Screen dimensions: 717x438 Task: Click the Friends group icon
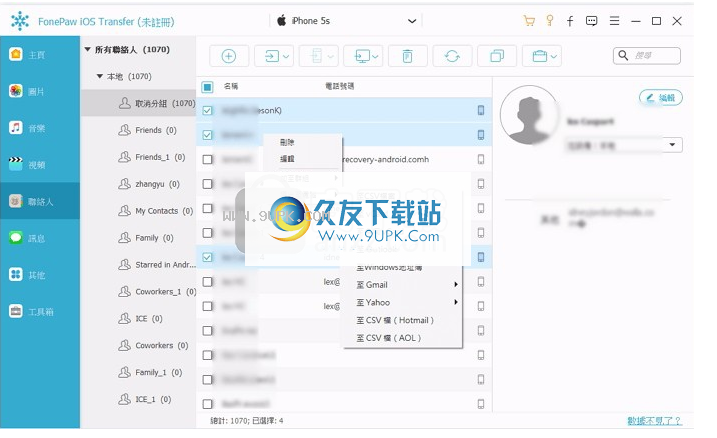coord(124,130)
